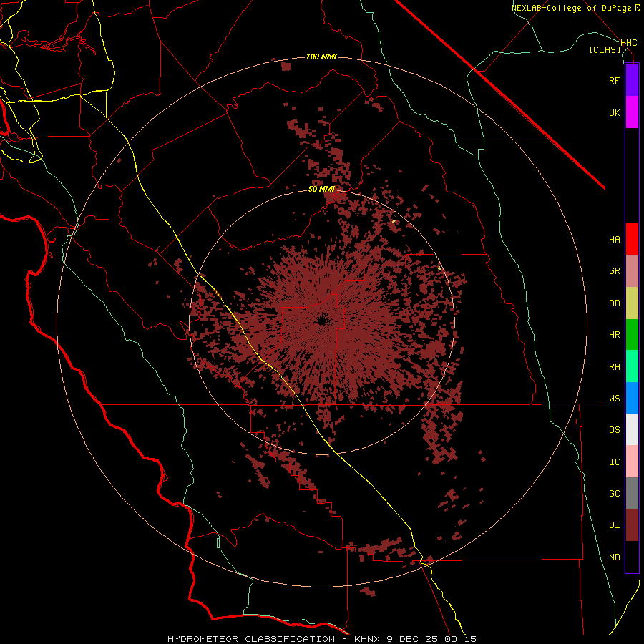This screenshot has width=644, height=644.
Task: Click the WS blue legend swatch
Action: coord(632,398)
